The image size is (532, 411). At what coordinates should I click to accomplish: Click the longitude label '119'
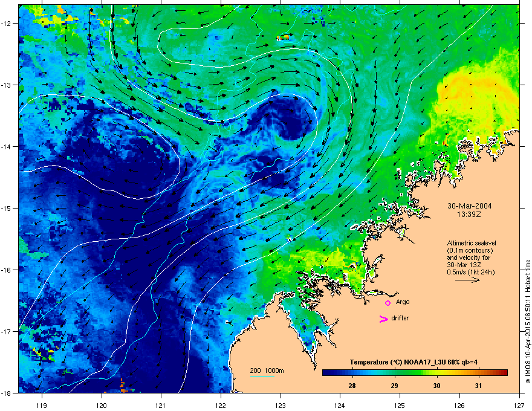(42, 405)
